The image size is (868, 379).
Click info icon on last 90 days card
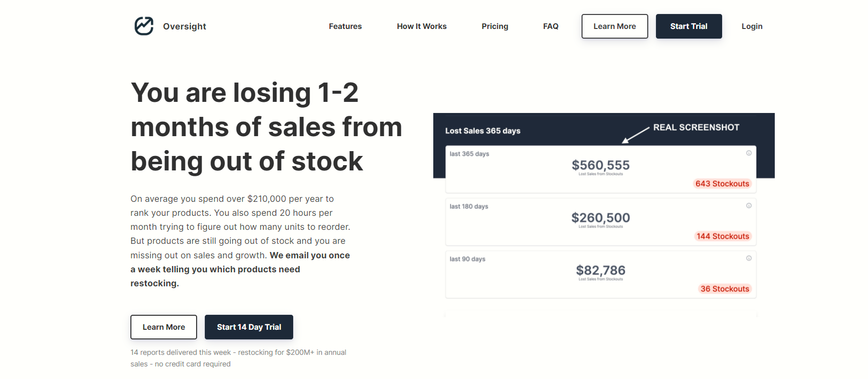coord(749,258)
